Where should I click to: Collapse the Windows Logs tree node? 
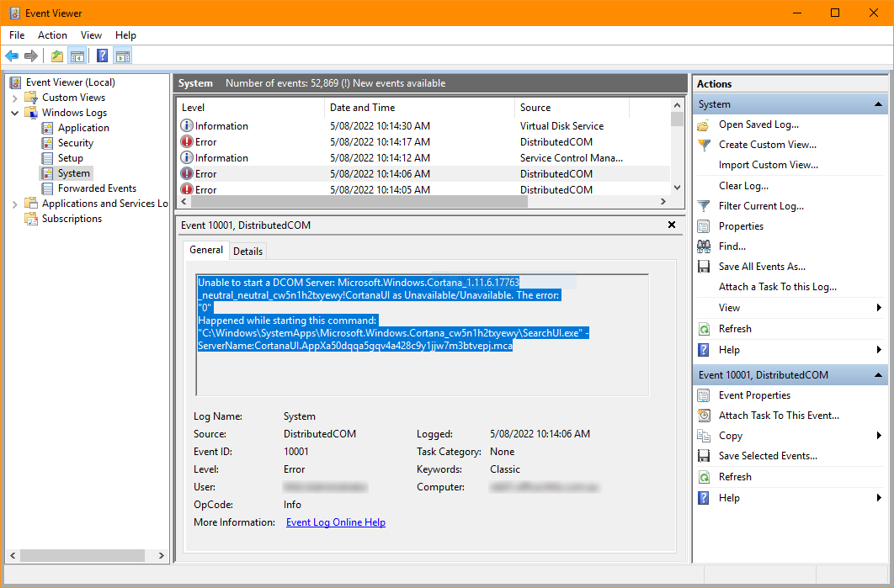pos(14,112)
